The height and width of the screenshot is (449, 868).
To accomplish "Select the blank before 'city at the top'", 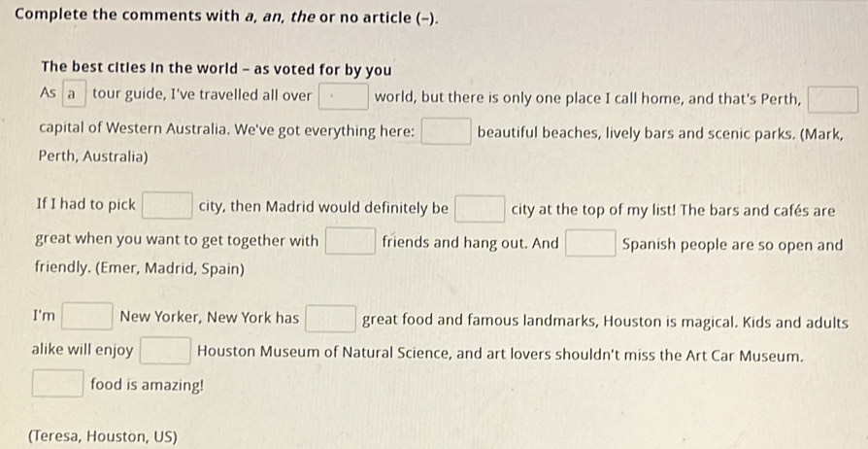I will pyautogui.click(x=480, y=209).
